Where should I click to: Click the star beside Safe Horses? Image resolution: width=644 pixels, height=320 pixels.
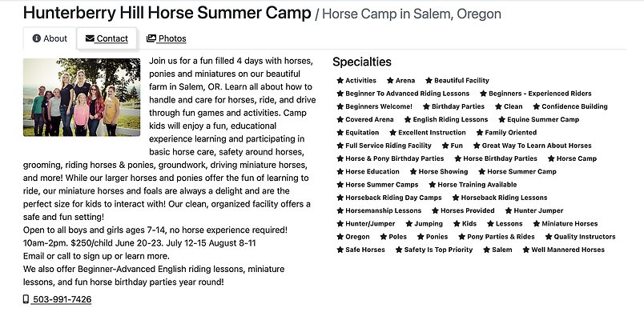[340, 250]
